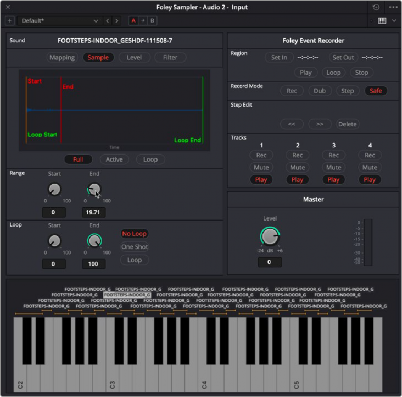Close the Foley Sampler window

click(8, 7)
